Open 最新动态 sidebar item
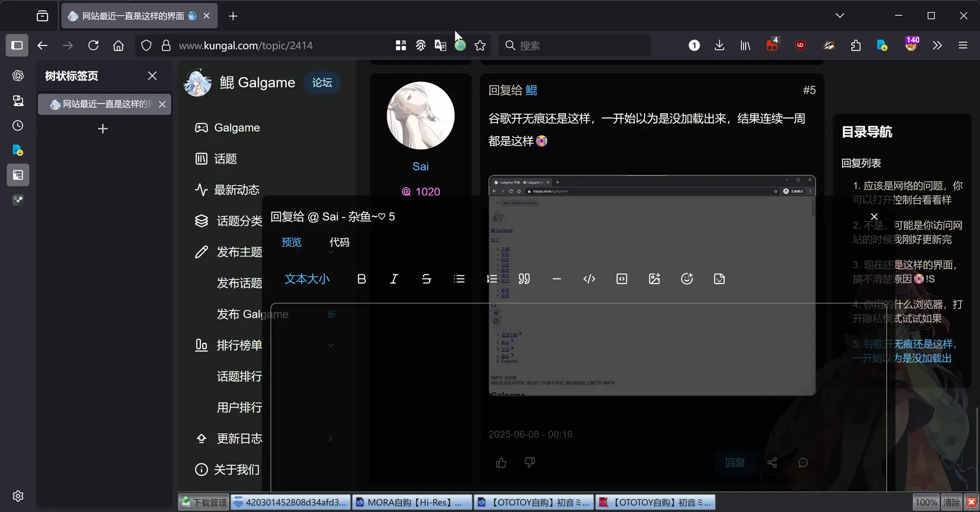Viewport: 980px width, 512px height. (227, 190)
